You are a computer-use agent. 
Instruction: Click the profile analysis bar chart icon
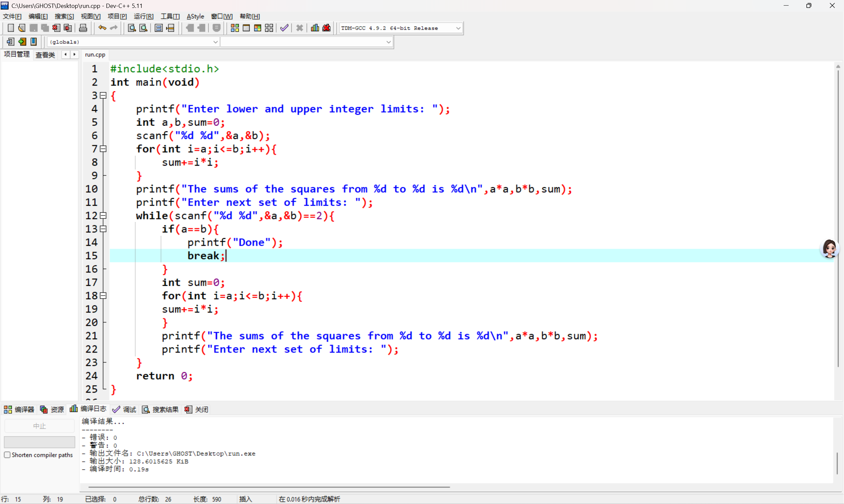(x=315, y=28)
